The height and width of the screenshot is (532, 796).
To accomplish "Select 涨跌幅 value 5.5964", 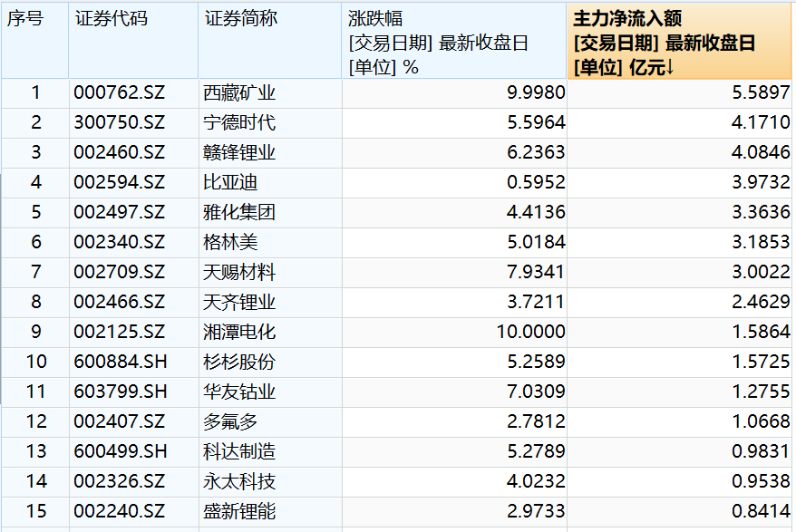I will pyautogui.click(x=536, y=123).
